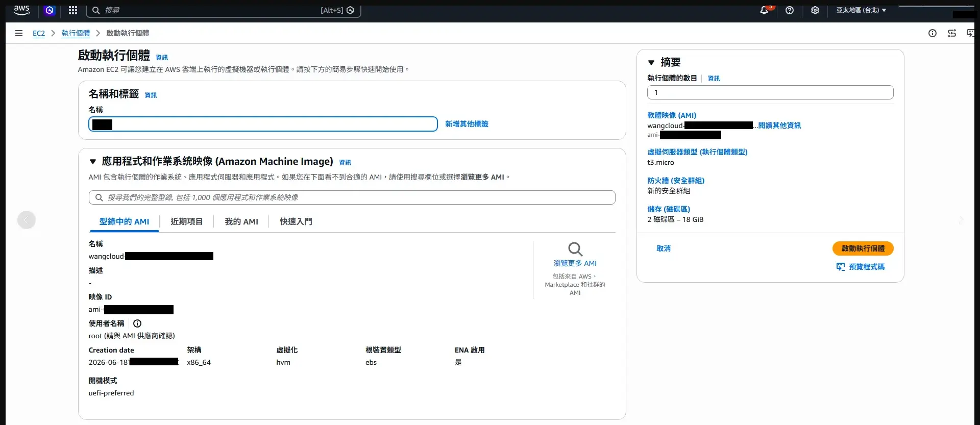Click the left carousel arrow
This screenshot has height=425, width=980.
pyautogui.click(x=27, y=220)
